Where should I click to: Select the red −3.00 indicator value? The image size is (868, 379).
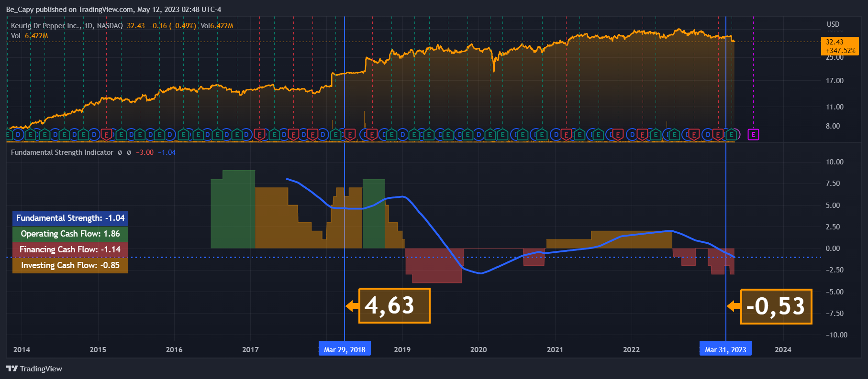(145, 152)
